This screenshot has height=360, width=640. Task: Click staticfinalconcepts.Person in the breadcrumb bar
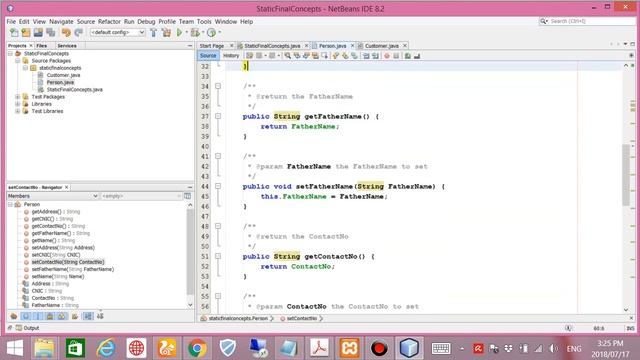point(238,318)
